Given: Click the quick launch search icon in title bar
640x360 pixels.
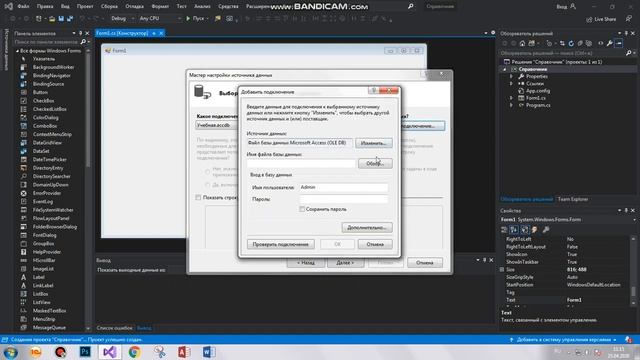Looking at the screenshot, I should 410,6.
